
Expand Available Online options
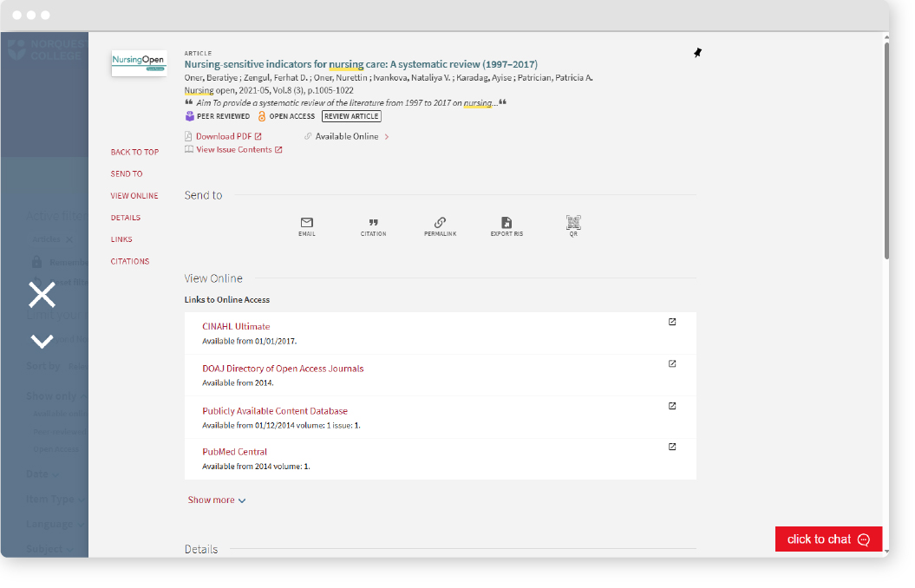pyautogui.click(x=347, y=136)
